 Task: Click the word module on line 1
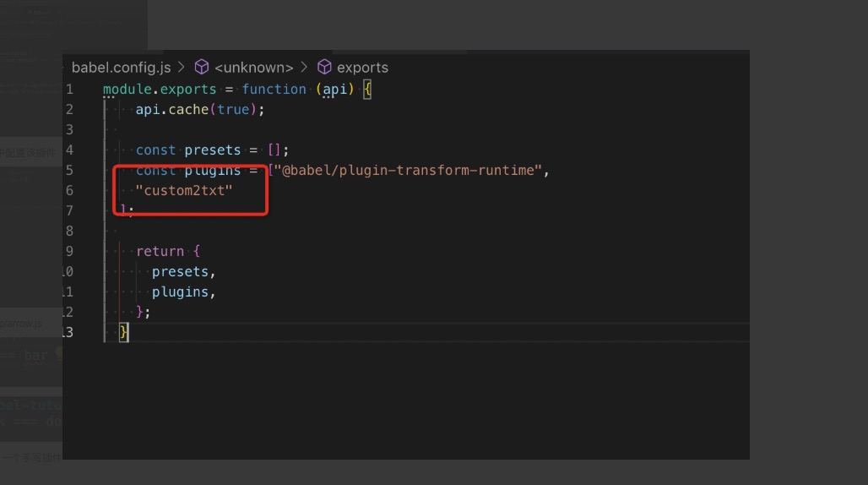(x=127, y=89)
